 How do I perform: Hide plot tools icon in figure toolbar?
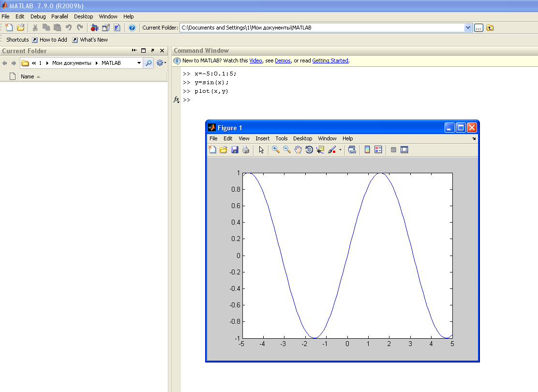393,150
